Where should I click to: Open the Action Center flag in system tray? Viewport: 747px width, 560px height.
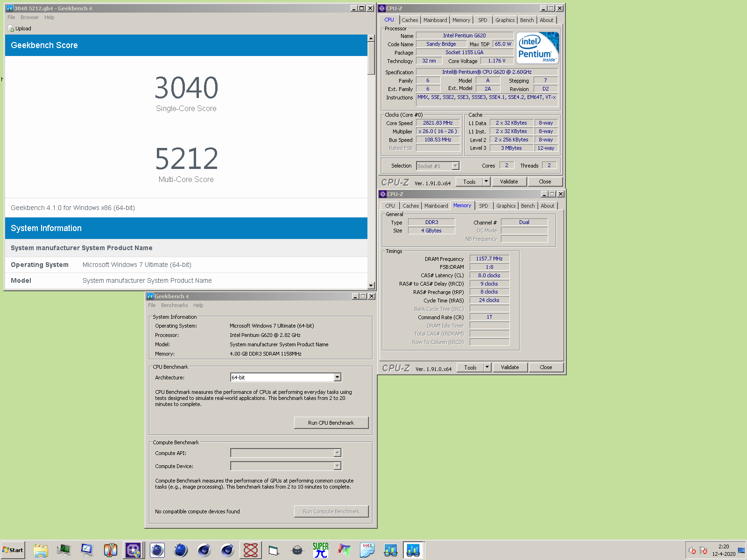(x=704, y=551)
